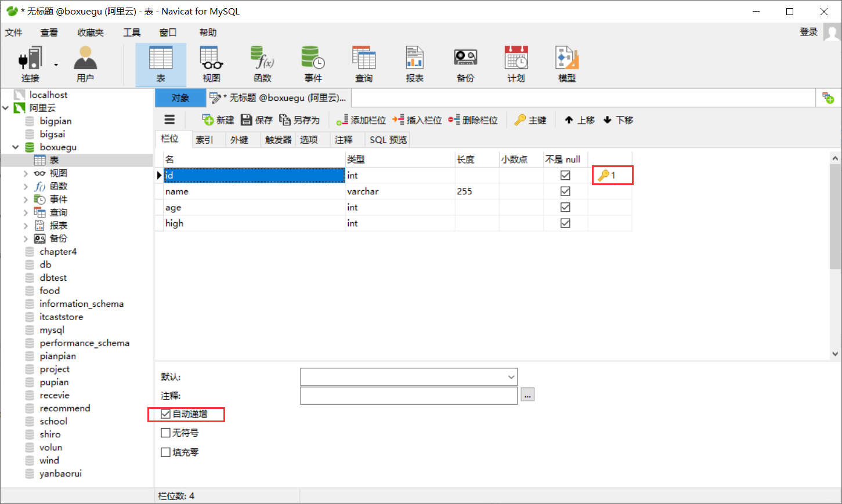Open the 收藏夹 favorites menu
Image resolution: width=842 pixels, height=504 pixels.
91,32
